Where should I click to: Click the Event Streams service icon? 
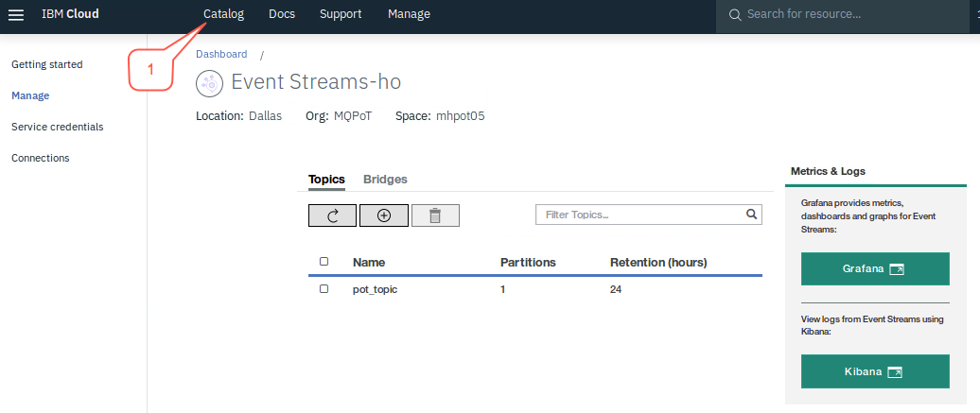coord(209,84)
